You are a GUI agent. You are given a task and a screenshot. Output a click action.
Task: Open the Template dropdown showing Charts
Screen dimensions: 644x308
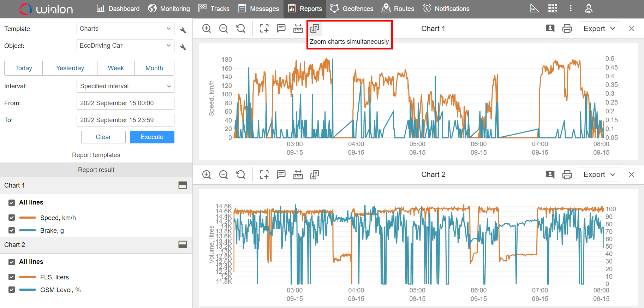click(125, 29)
